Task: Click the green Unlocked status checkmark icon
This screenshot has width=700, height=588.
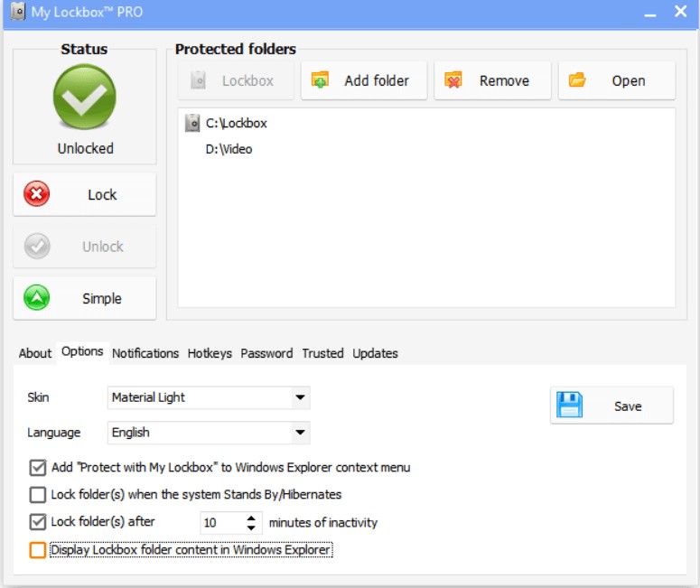Action: coord(85,98)
